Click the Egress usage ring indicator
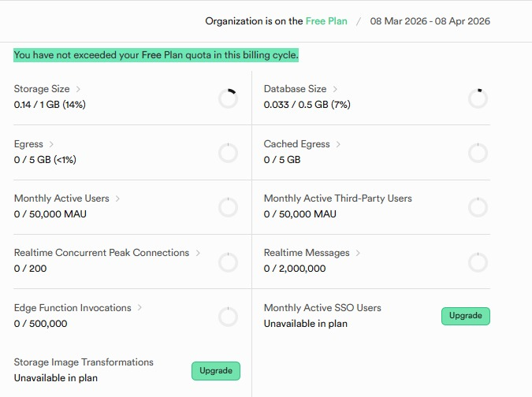The height and width of the screenshot is (397, 532). tap(228, 153)
